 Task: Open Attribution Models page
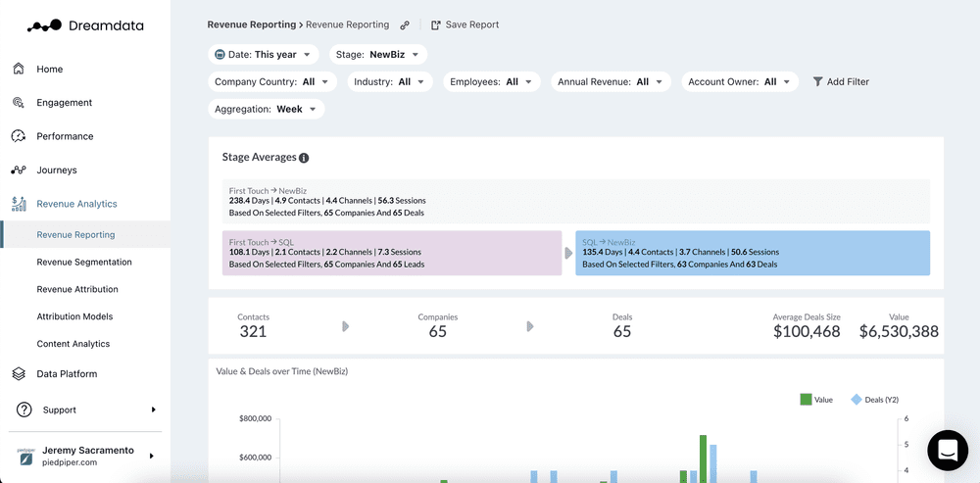[75, 316]
